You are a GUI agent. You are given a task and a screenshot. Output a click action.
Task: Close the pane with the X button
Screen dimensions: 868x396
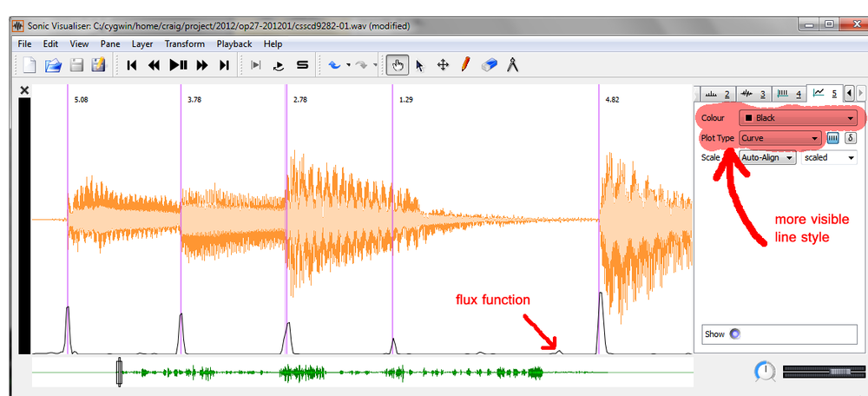click(24, 90)
